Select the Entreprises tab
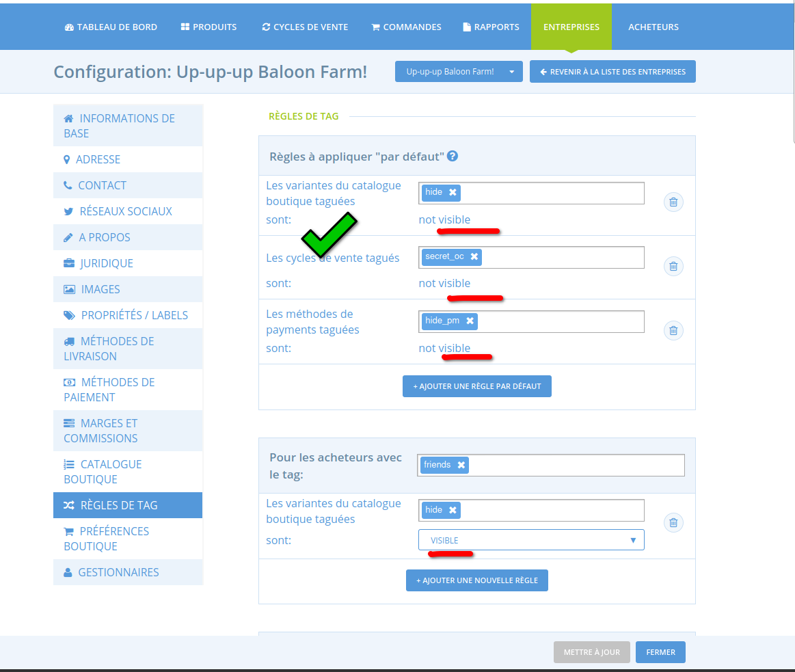Image resolution: width=795 pixels, height=672 pixels. pyautogui.click(x=571, y=27)
